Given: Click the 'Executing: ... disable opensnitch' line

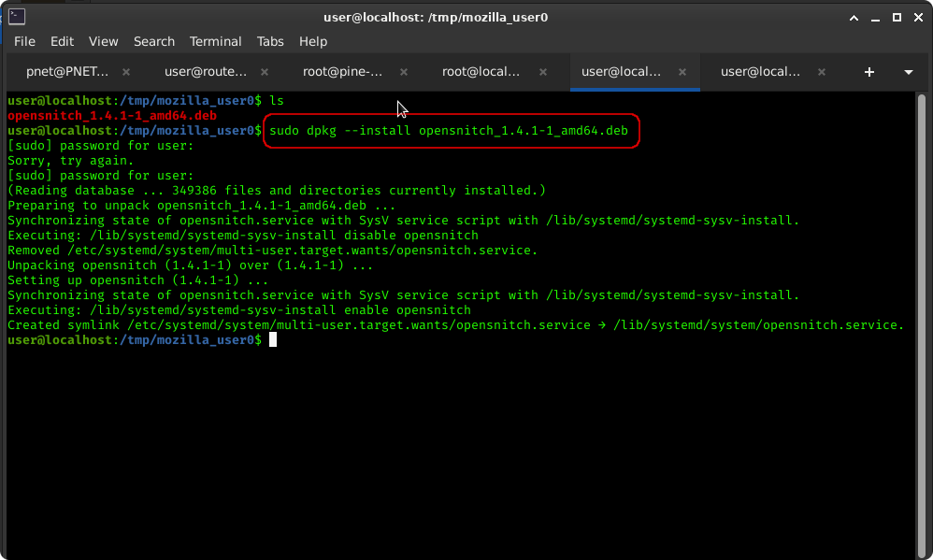Looking at the screenshot, I should coord(243,235).
